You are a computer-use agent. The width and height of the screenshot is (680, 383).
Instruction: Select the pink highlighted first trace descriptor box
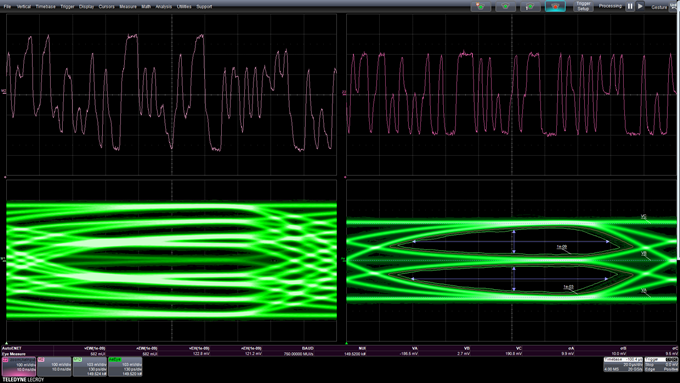tap(19, 367)
